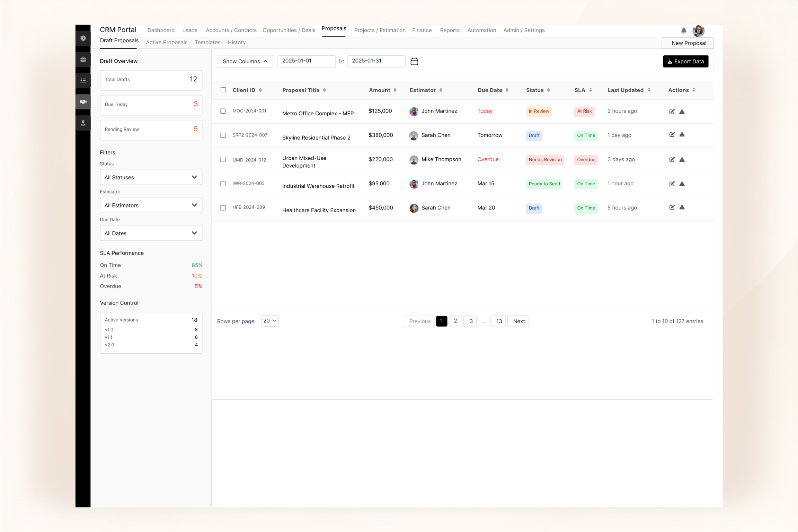Open the user icon in left sidebar
This screenshot has height=532, width=798.
click(83, 123)
